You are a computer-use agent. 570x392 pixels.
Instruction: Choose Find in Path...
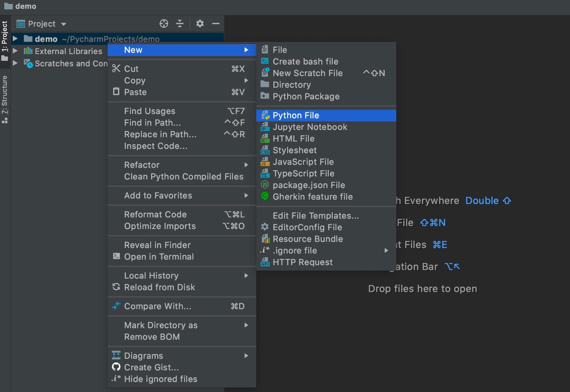point(182,123)
